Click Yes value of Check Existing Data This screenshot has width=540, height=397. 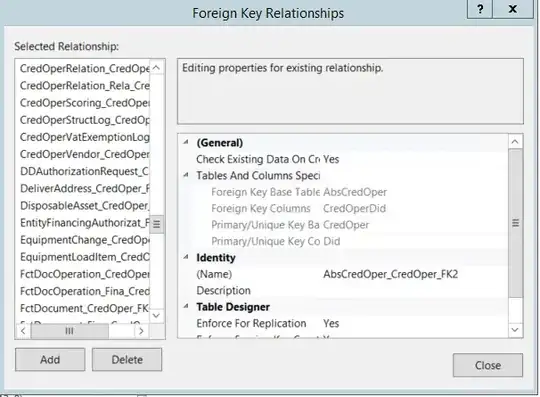coord(331,159)
